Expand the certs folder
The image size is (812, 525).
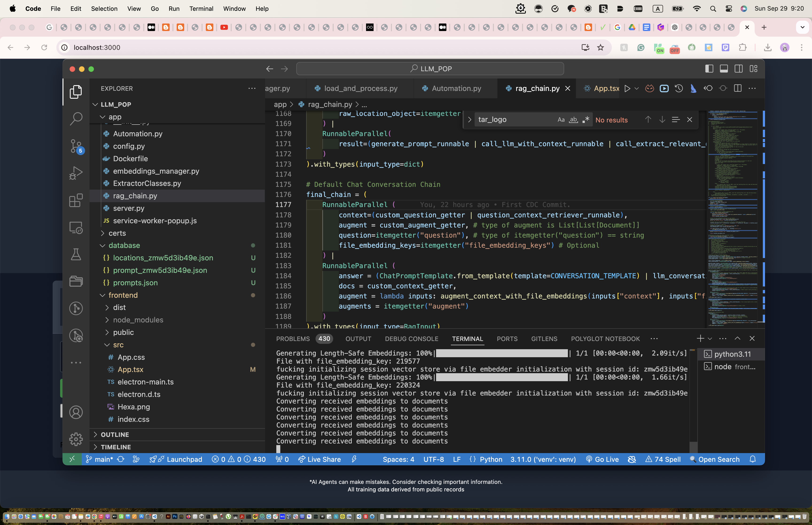pyautogui.click(x=117, y=233)
